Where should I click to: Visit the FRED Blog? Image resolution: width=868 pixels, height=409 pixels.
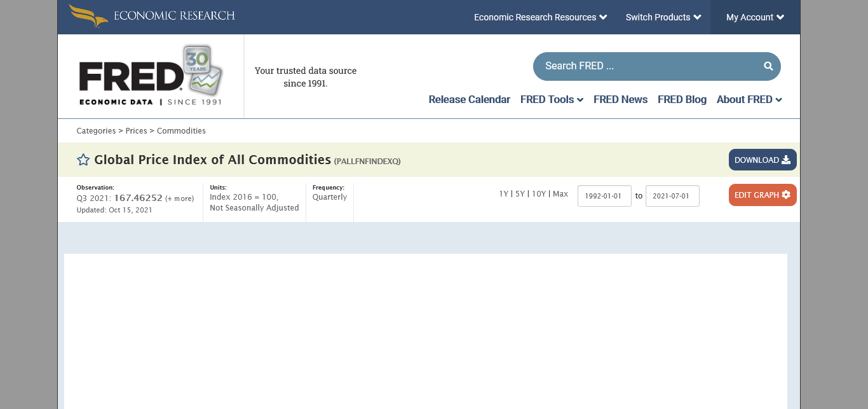682,99
